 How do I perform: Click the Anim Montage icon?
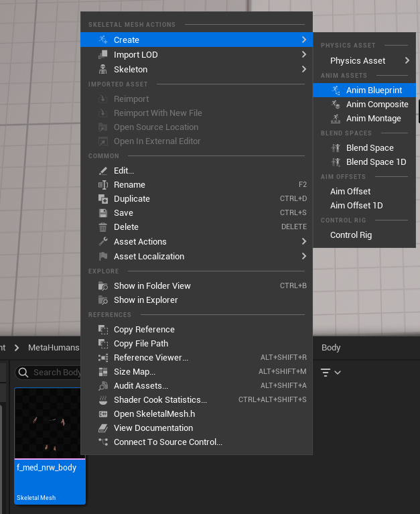coord(336,119)
